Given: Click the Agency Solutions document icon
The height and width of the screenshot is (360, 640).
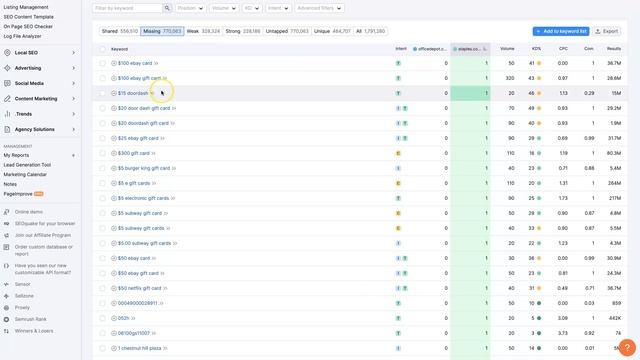Looking at the screenshot, I should click(7, 129).
